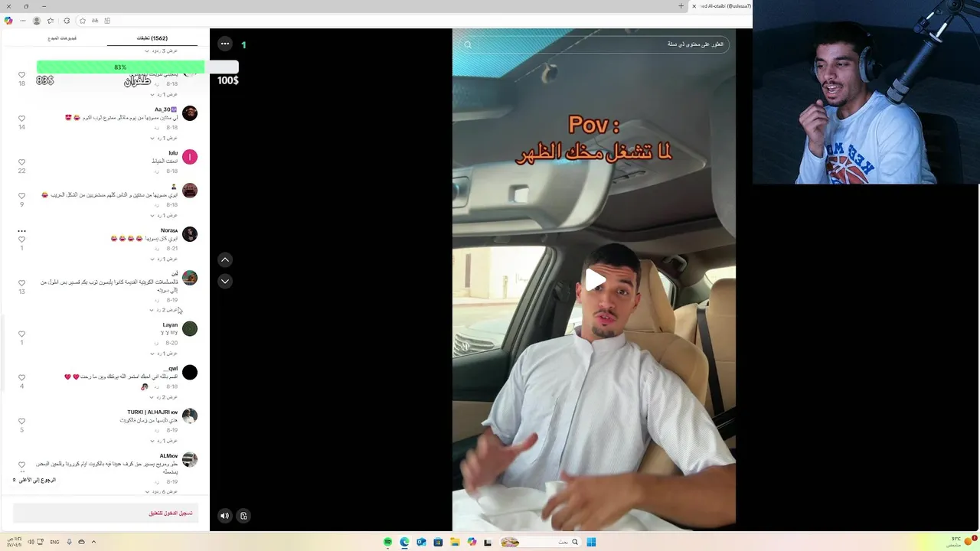The height and width of the screenshot is (551, 980).
Task: Open the ENG language indicator in tray
Action: click(x=55, y=542)
